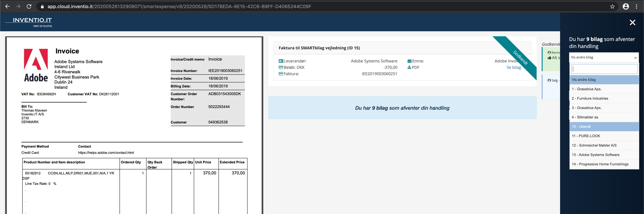Select the Vis andre bilag placeholder option

(604, 80)
